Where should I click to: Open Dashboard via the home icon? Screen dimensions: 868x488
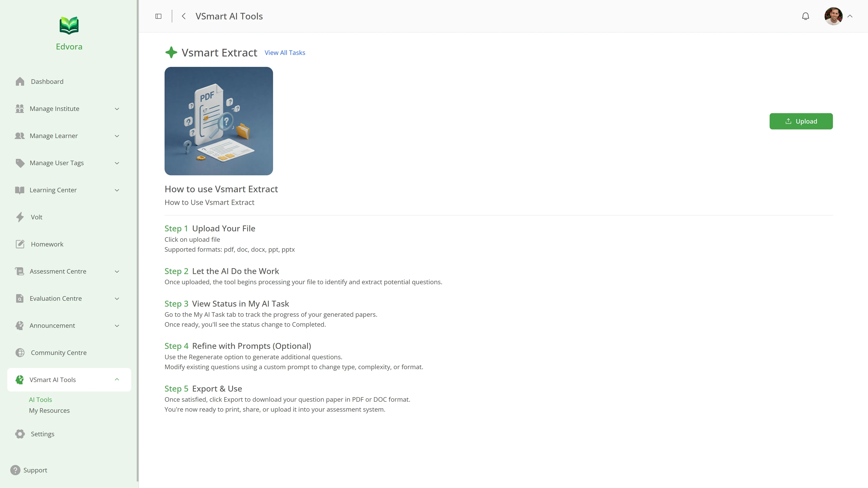[x=20, y=82]
